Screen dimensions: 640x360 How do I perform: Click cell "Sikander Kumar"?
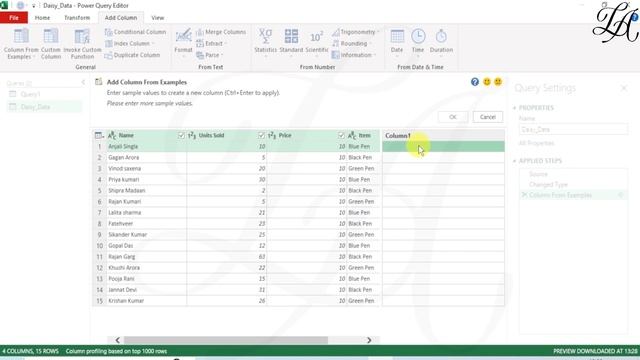point(147,235)
